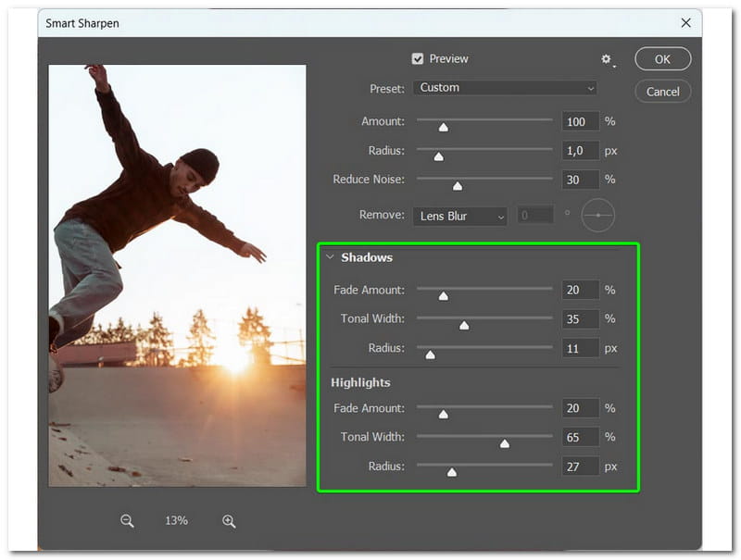Click the Reduce Noise slider handle

tap(458, 185)
